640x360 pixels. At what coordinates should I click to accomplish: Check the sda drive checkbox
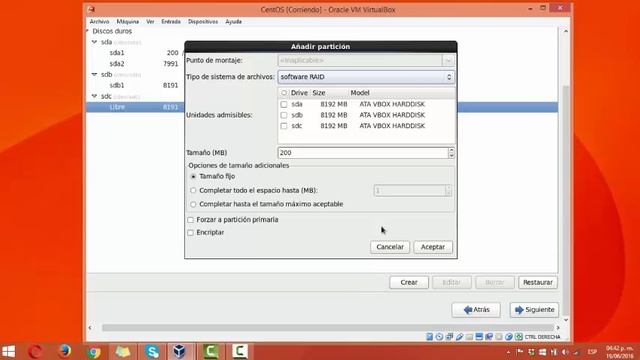(284, 104)
